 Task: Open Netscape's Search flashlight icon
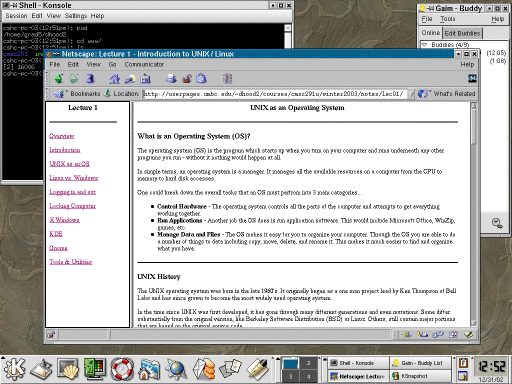coord(130,79)
